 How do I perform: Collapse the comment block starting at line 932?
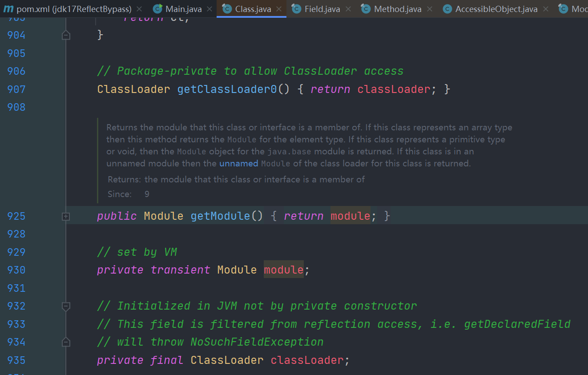(x=66, y=306)
